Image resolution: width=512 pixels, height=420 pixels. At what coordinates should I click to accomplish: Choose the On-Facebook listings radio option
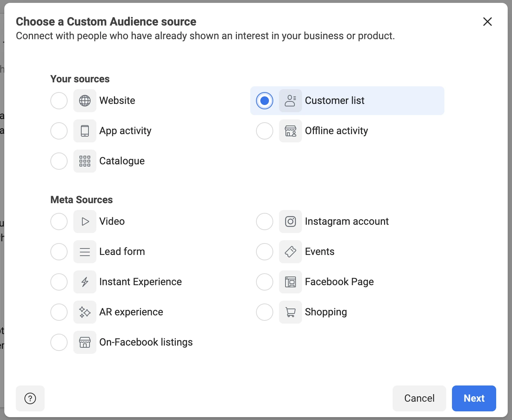point(59,342)
